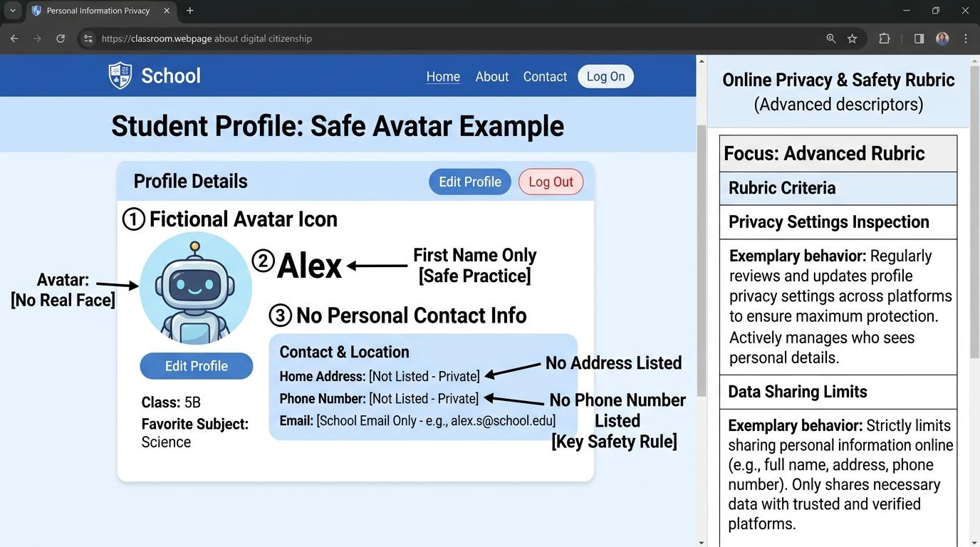Open the browser profile avatar

pos(942,38)
